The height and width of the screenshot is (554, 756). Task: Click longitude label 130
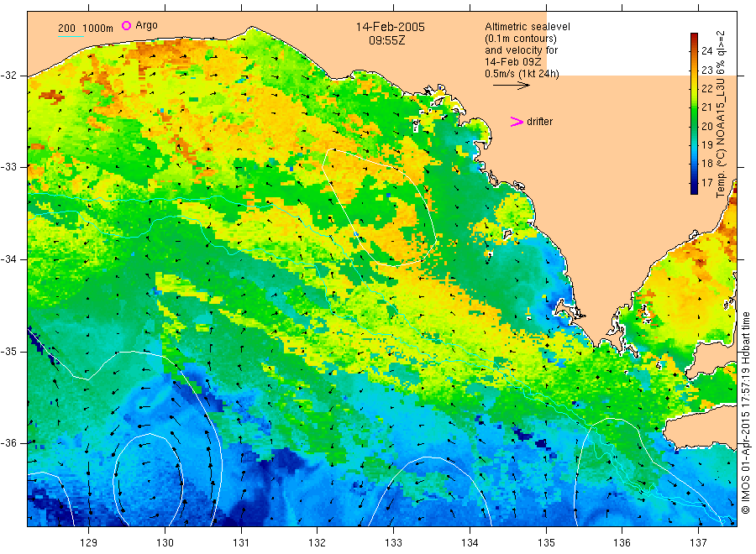[165, 543]
